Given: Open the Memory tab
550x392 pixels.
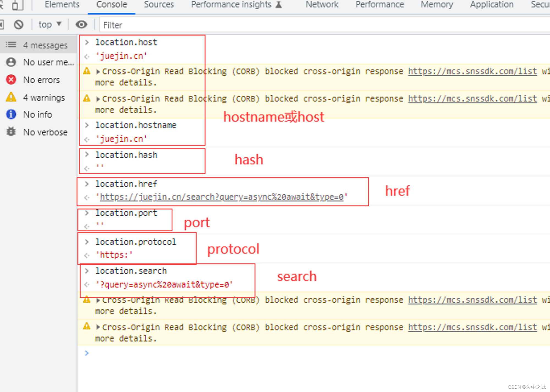Looking at the screenshot, I should 437,4.
